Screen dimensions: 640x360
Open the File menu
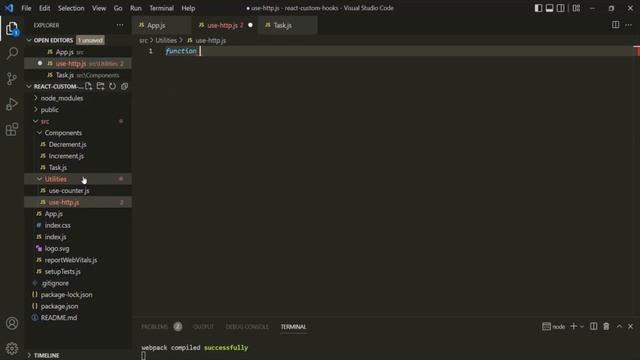click(26, 8)
